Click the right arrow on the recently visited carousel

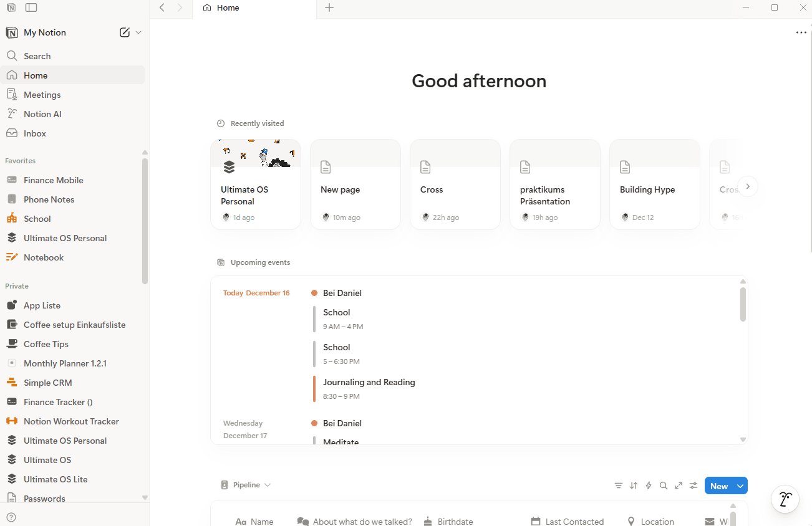(748, 186)
